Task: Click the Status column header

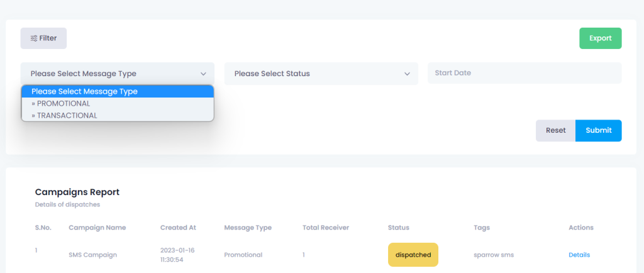Action: tap(398, 228)
